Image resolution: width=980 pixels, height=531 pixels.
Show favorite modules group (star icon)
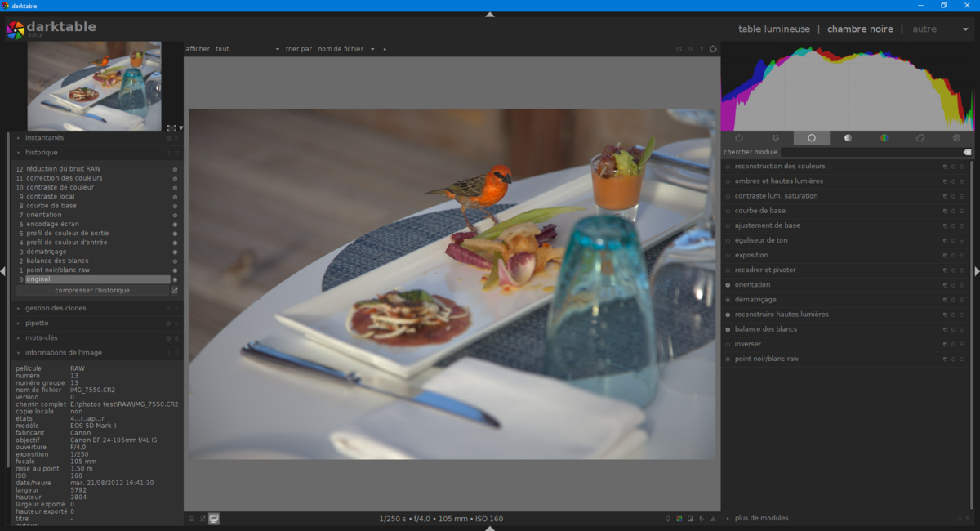tap(775, 138)
